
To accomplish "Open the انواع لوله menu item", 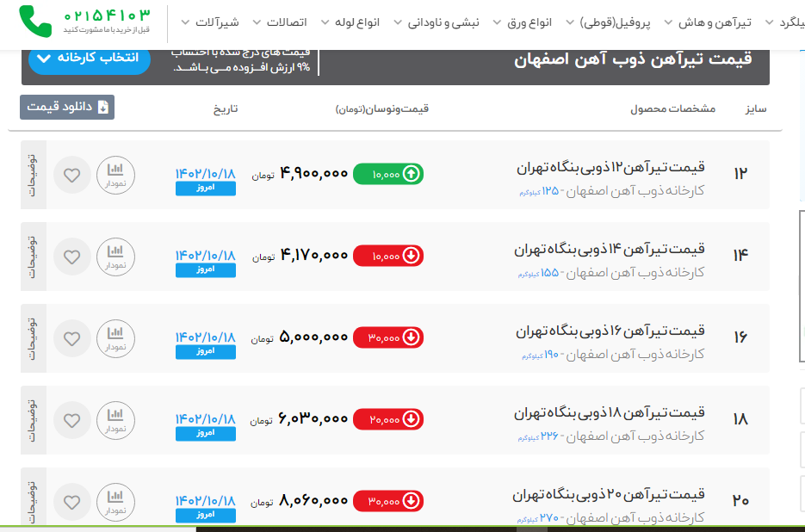I will [x=350, y=22].
